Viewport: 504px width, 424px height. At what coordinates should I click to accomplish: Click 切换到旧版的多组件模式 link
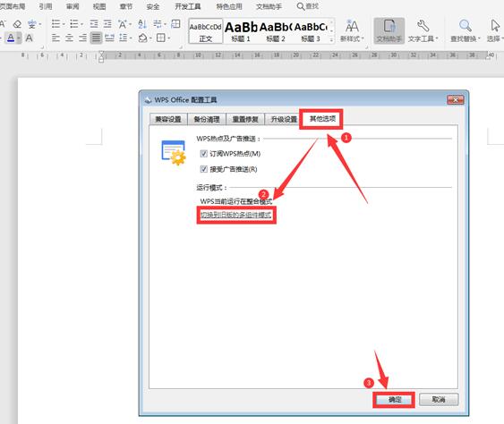point(236,215)
